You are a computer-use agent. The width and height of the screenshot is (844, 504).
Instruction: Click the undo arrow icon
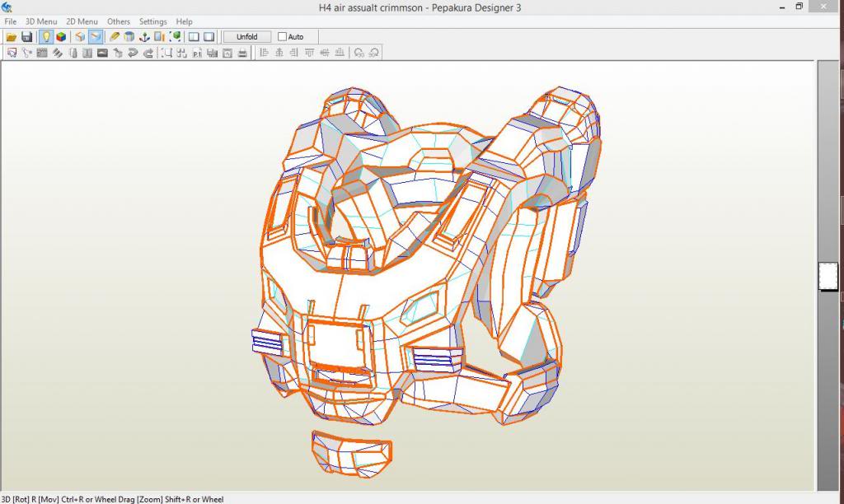click(x=133, y=53)
